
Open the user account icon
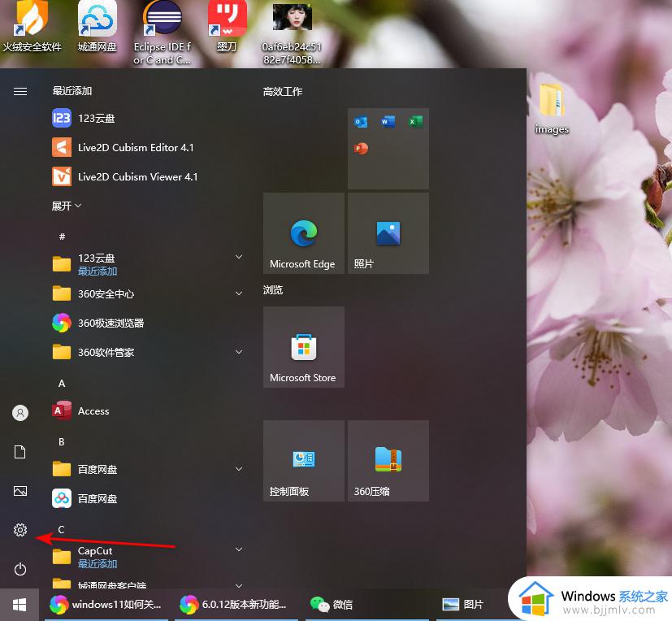(x=20, y=413)
